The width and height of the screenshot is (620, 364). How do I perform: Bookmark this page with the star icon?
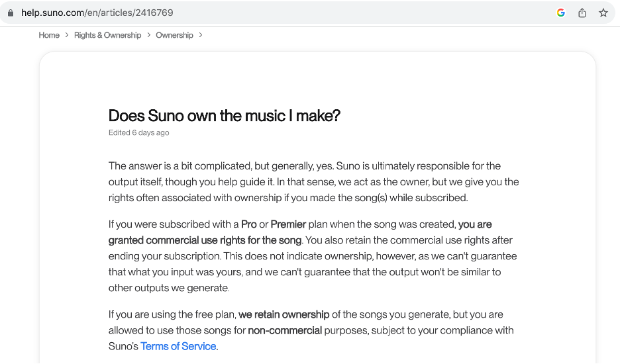(x=603, y=13)
